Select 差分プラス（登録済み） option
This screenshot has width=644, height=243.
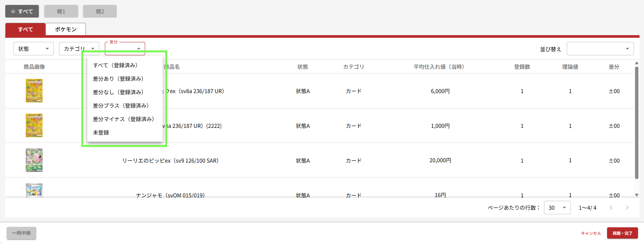point(121,105)
